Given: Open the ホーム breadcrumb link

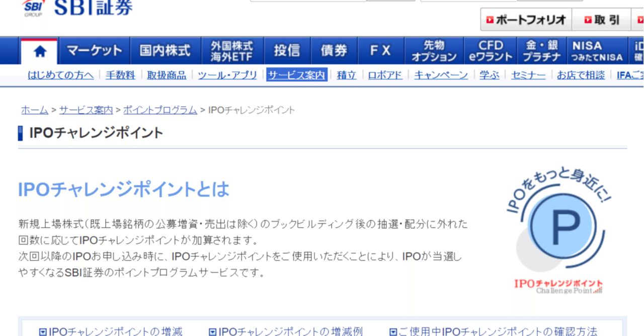Looking at the screenshot, I should coord(34,110).
